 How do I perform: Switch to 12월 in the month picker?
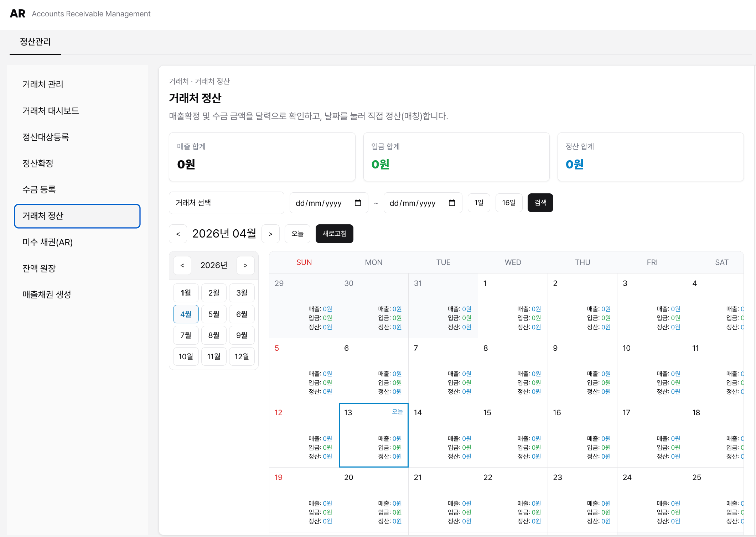point(242,356)
